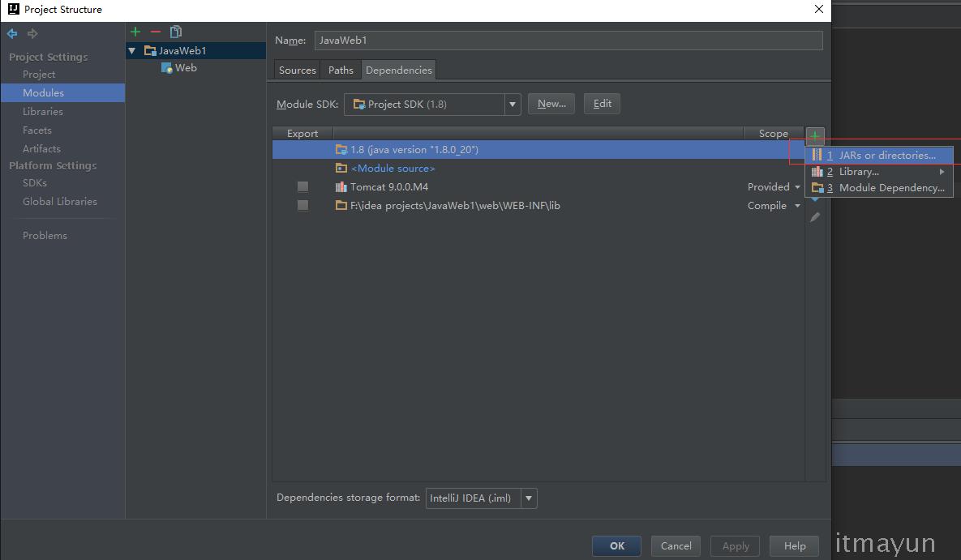
Task: Click the Export column header
Action: pos(302,134)
